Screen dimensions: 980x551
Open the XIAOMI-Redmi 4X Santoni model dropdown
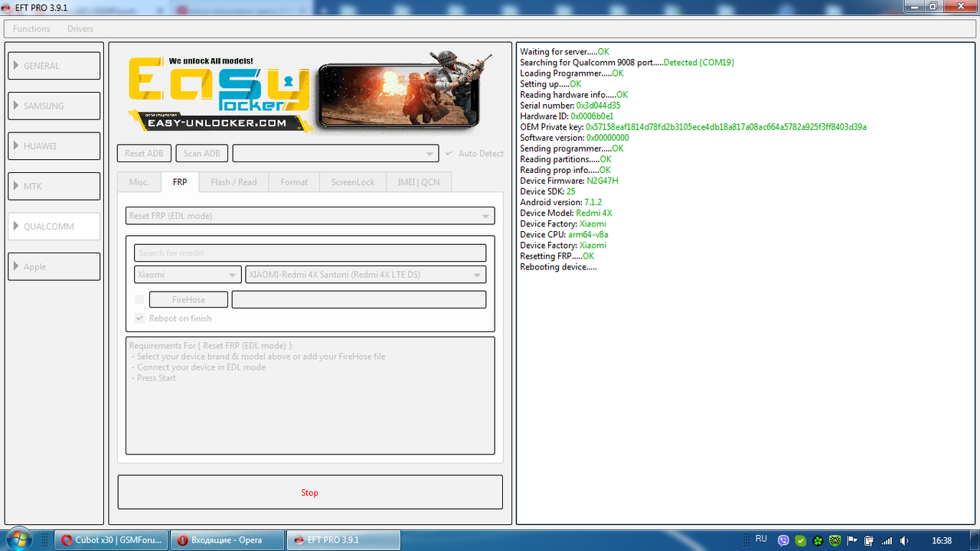pyautogui.click(x=365, y=275)
